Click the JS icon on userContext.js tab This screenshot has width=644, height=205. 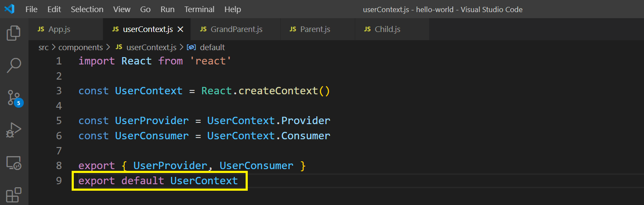pos(115,29)
